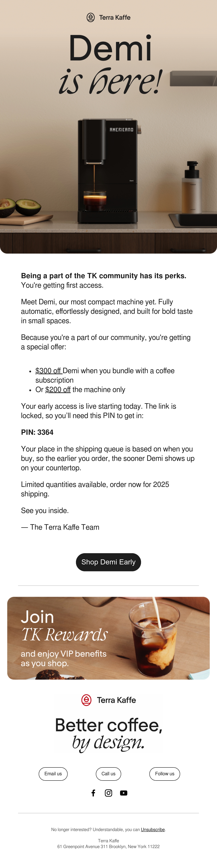The height and width of the screenshot is (868, 217).
Task: Click the Call us button
Action: pos(108,774)
